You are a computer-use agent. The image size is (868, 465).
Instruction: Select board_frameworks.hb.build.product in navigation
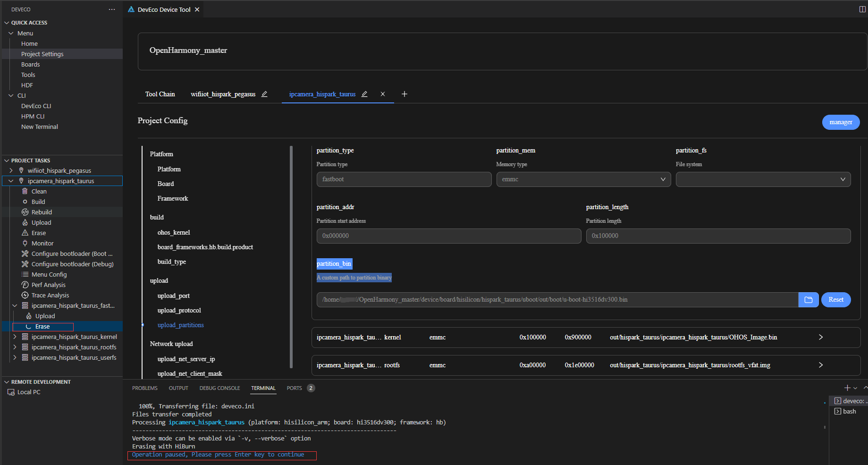(x=205, y=247)
